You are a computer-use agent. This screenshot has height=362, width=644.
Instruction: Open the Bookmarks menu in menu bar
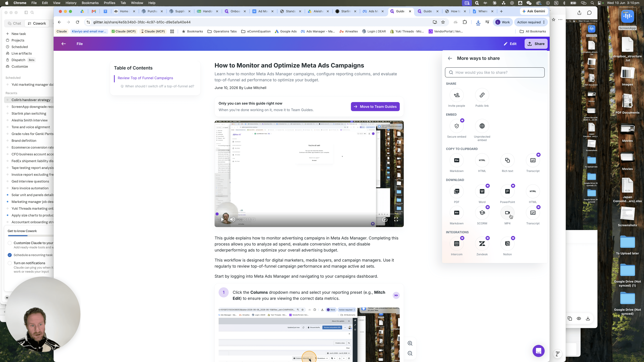point(90,3)
